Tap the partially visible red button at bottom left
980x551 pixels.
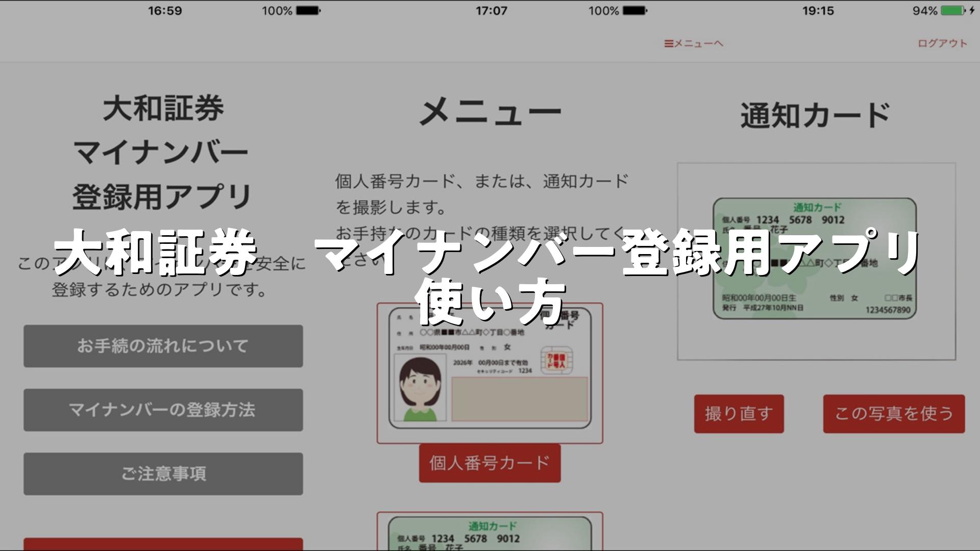click(x=163, y=544)
